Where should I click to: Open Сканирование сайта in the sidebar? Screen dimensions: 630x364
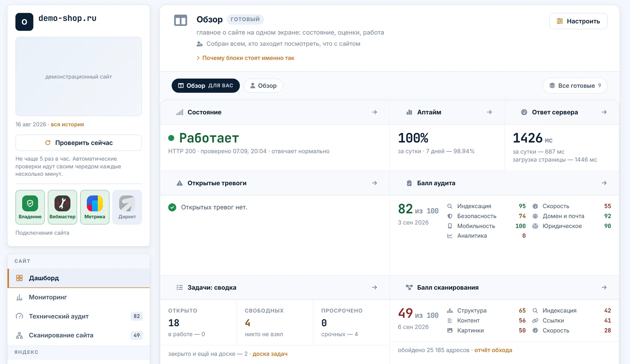[x=79, y=335]
